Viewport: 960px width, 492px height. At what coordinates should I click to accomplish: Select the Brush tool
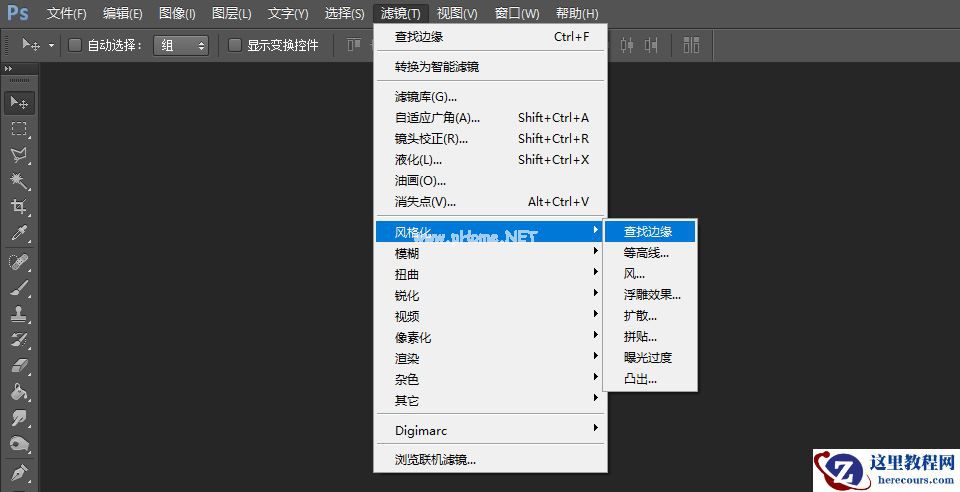tap(19, 288)
